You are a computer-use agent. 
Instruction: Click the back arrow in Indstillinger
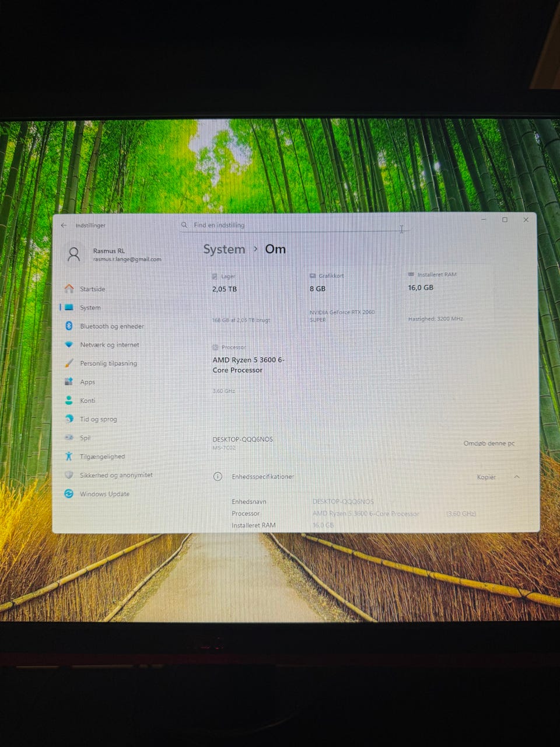click(64, 225)
